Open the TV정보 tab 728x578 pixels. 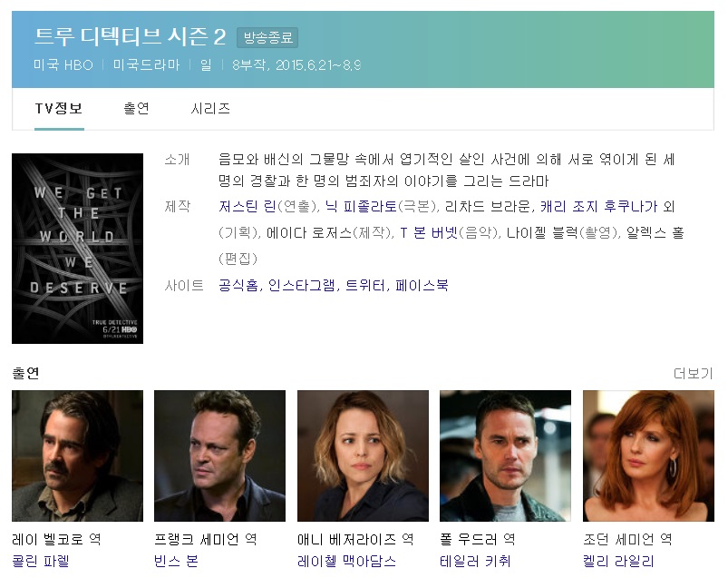59,109
